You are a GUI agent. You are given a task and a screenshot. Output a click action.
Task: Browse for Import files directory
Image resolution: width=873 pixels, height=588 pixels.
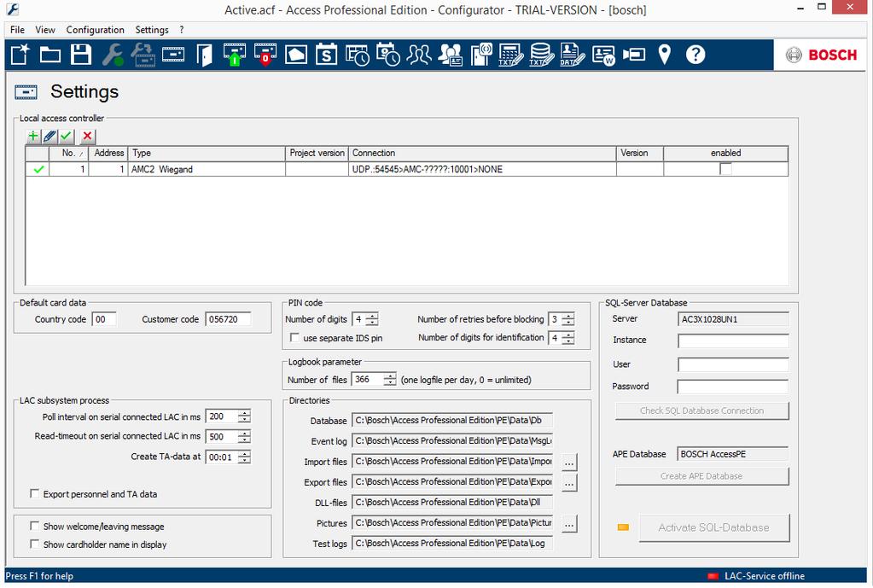(569, 463)
